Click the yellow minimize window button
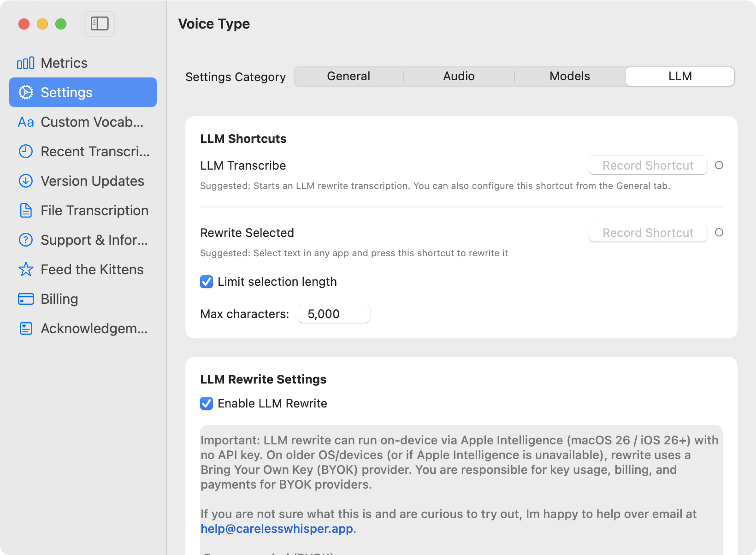 coord(42,24)
